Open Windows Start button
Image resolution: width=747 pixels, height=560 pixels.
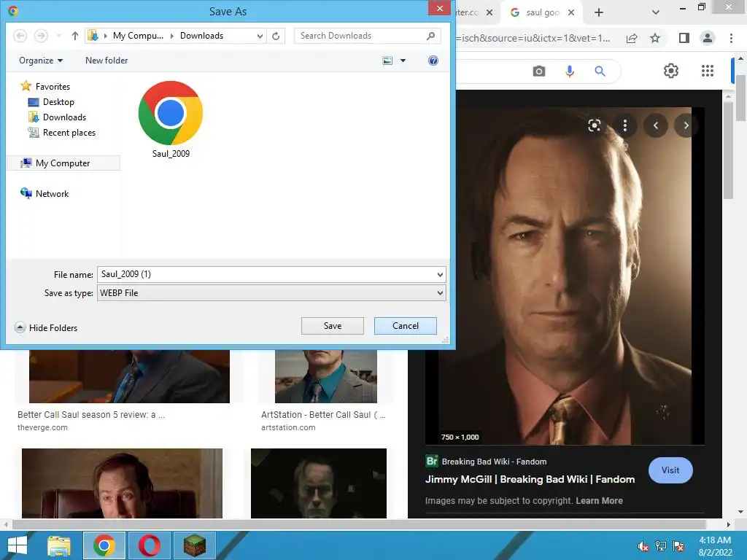18,545
